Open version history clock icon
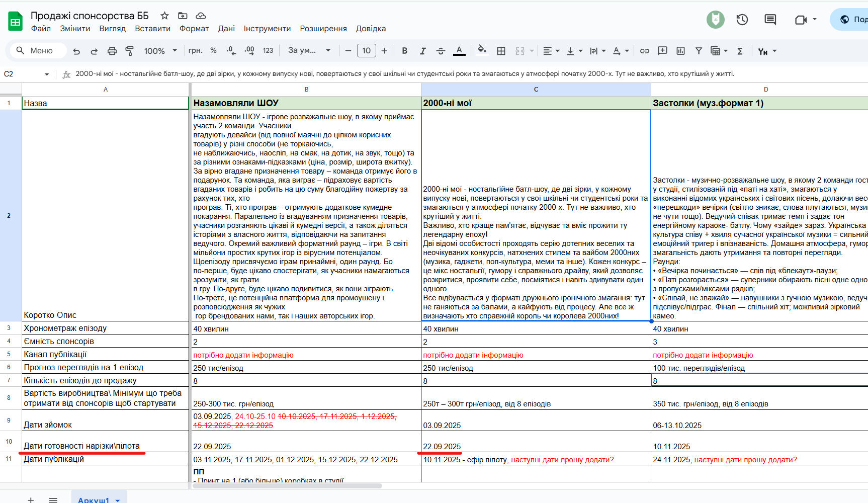 742,20
